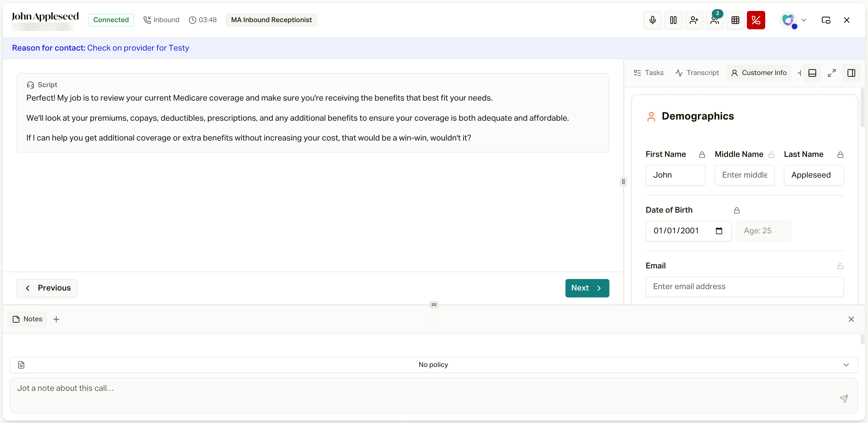Toggle the bottom panel layout icon

(x=812, y=73)
